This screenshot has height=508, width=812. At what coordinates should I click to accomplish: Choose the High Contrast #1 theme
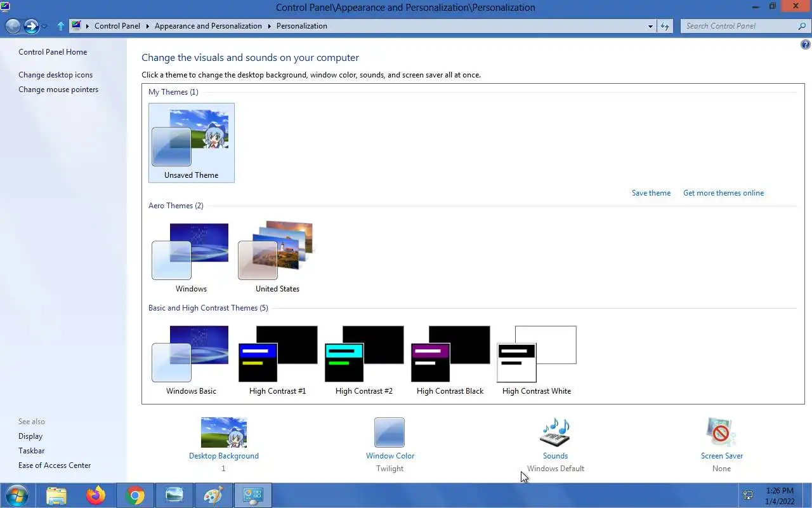pyautogui.click(x=277, y=359)
